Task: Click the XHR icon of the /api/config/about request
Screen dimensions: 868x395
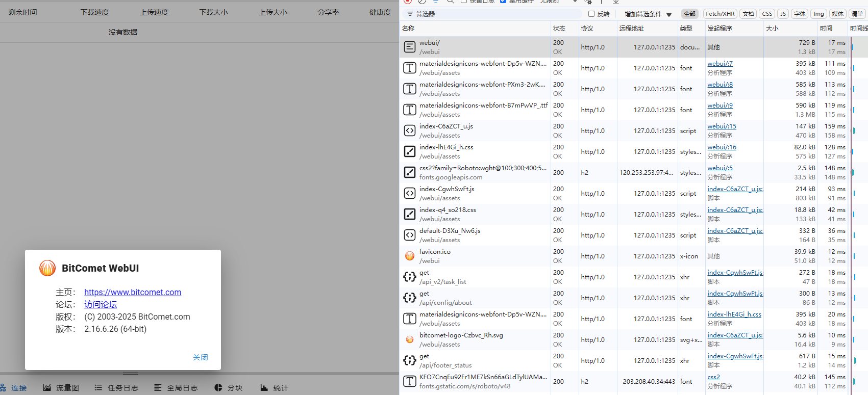Action: [409, 298]
